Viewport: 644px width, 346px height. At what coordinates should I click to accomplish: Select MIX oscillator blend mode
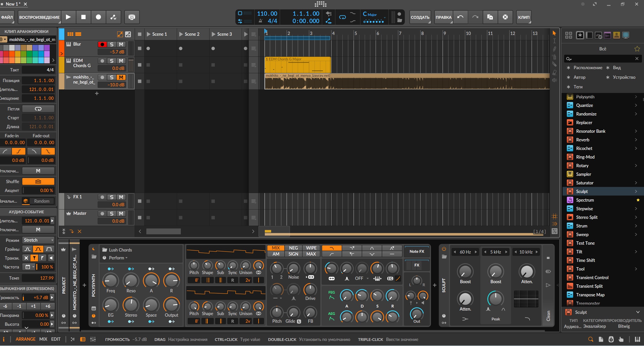(276, 248)
